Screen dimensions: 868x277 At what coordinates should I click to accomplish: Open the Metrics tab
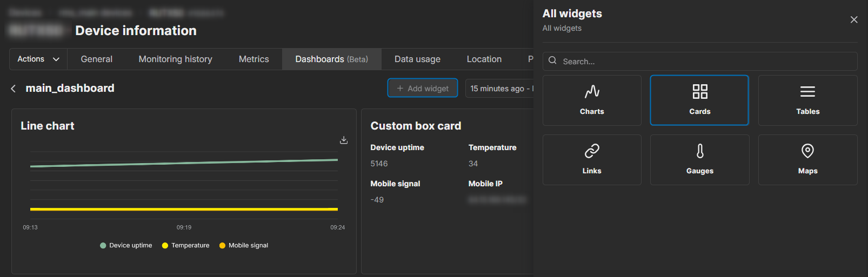point(253,59)
